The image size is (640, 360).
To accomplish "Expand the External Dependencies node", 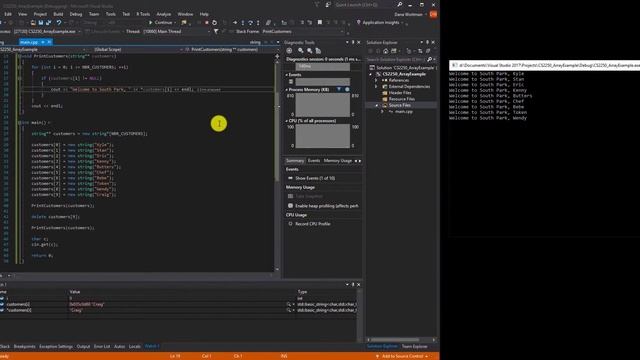I will pyautogui.click(x=377, y=87).
